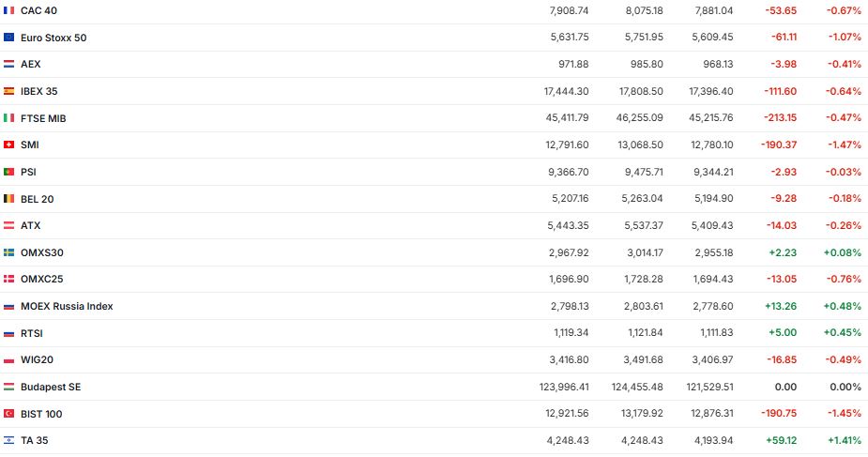Click the TA 35 change value +59.12

784,440
